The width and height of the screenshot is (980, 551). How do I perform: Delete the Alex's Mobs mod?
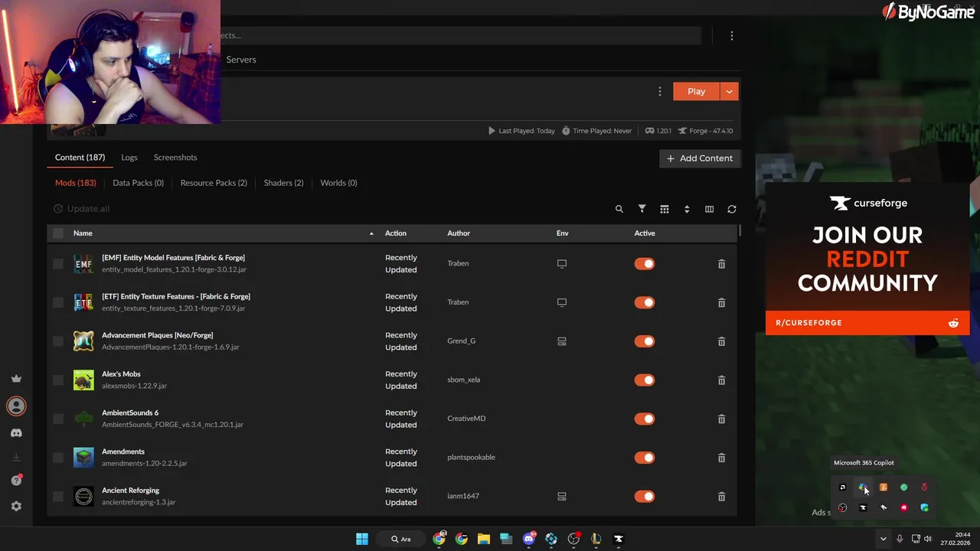point(721,380)
